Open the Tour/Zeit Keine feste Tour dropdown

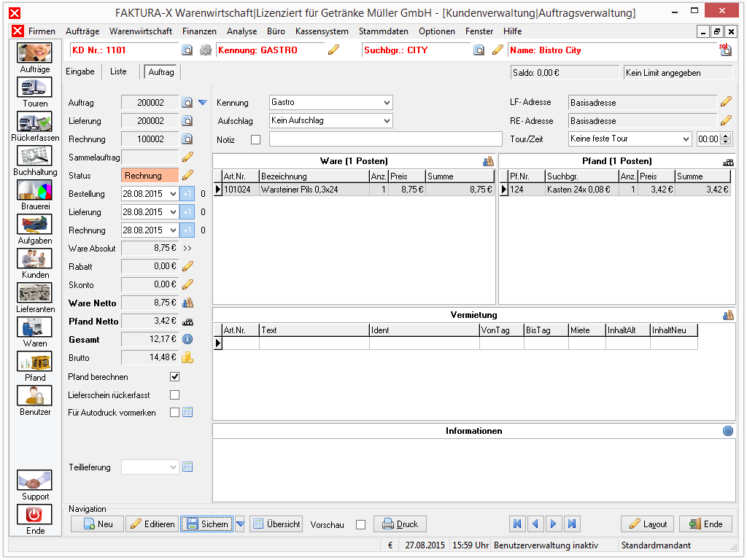pos(686,139)
